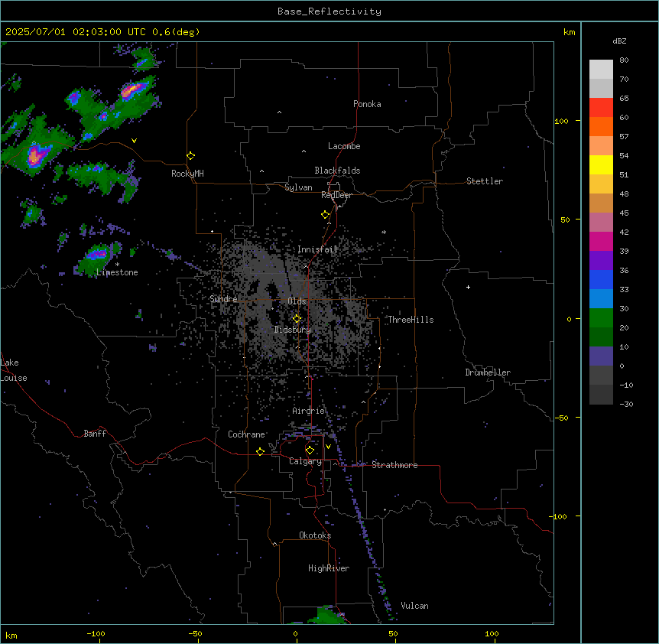The width and height of the screenshot is (659, 644).
Task: Click the yellow diamond between Olds and Didsbury
Action: tap(297, 319)
